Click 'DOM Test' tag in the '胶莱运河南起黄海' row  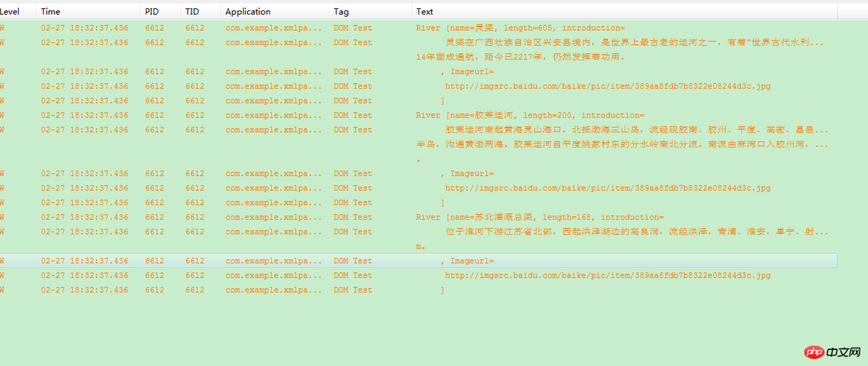tap(353, 130)
